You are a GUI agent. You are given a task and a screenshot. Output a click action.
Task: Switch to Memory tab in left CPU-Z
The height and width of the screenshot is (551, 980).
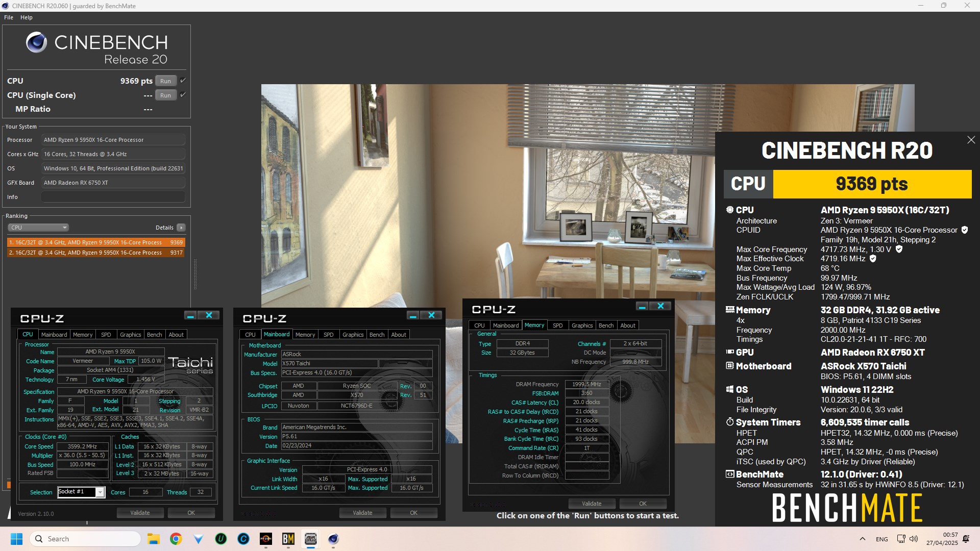(83, 335)
